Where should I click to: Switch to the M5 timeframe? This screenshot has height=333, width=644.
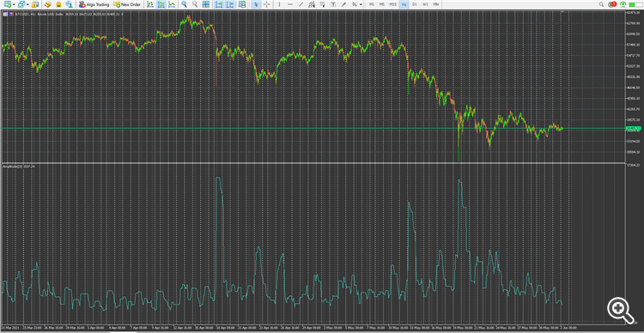tap(382, 4)
